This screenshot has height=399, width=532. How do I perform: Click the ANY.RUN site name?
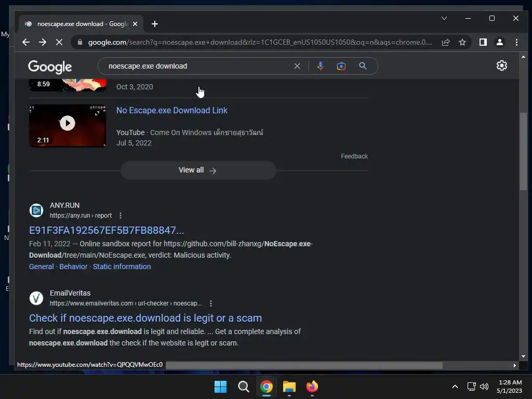(64, 205)
